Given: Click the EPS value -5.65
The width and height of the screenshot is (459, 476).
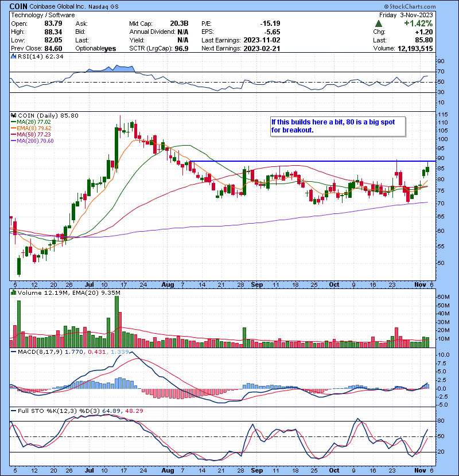Looking at the screenshot, I should (272, 32).
